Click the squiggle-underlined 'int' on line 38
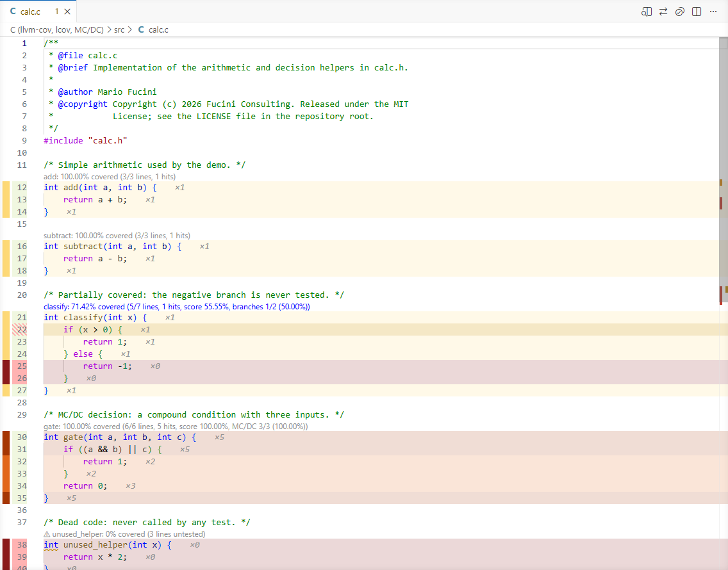Viewport: 728px width, 570px height. 51,545
